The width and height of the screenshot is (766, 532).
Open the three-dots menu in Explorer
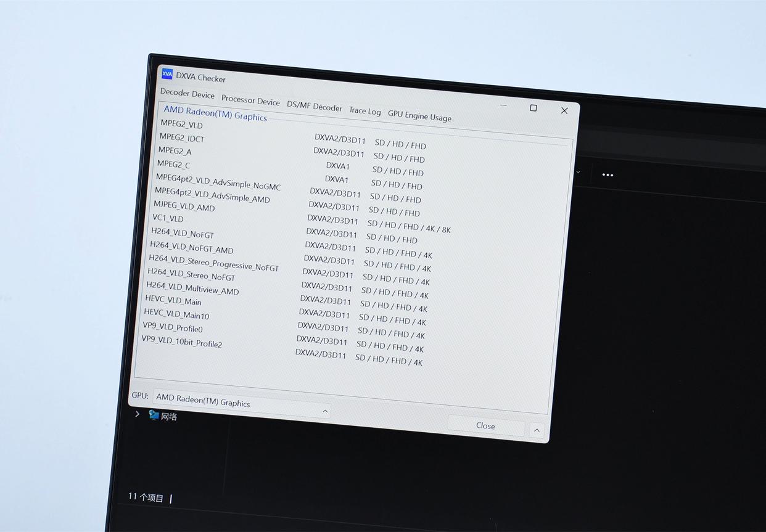click(607, 175)
